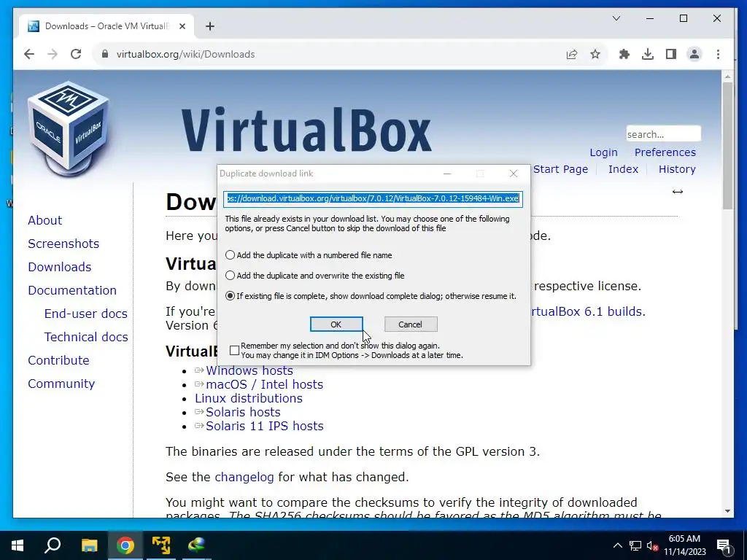
Task: Click Chrome's forward navigation arrow
Action: 53,54
